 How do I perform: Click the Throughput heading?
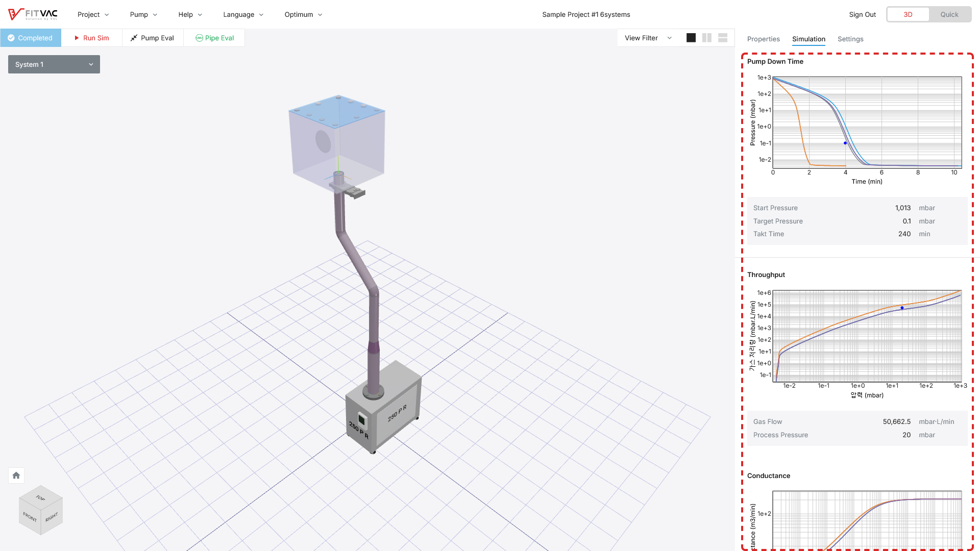point(766,274)
